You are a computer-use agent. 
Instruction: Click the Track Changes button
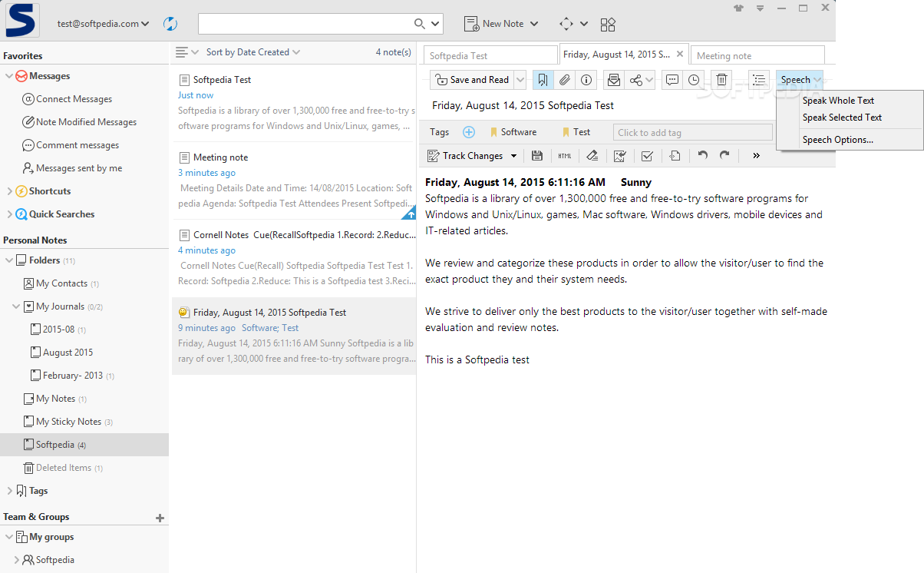click(464, 156)
